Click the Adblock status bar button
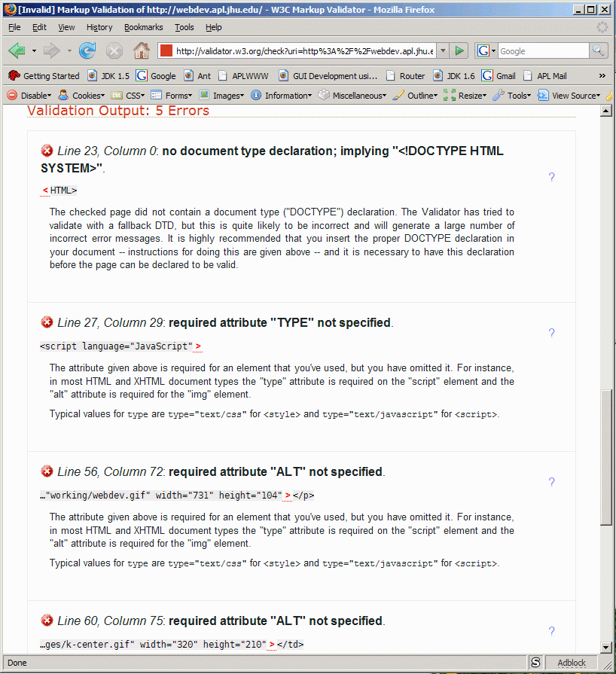 572,663
